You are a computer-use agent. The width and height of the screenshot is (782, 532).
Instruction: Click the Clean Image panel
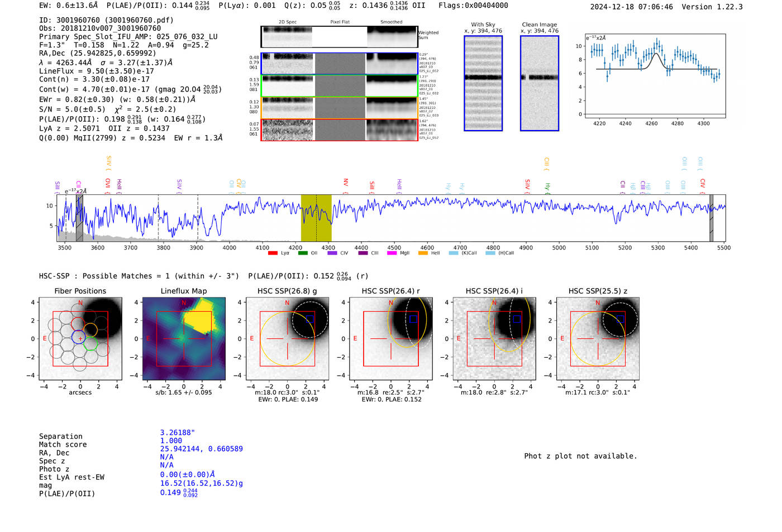539,83
